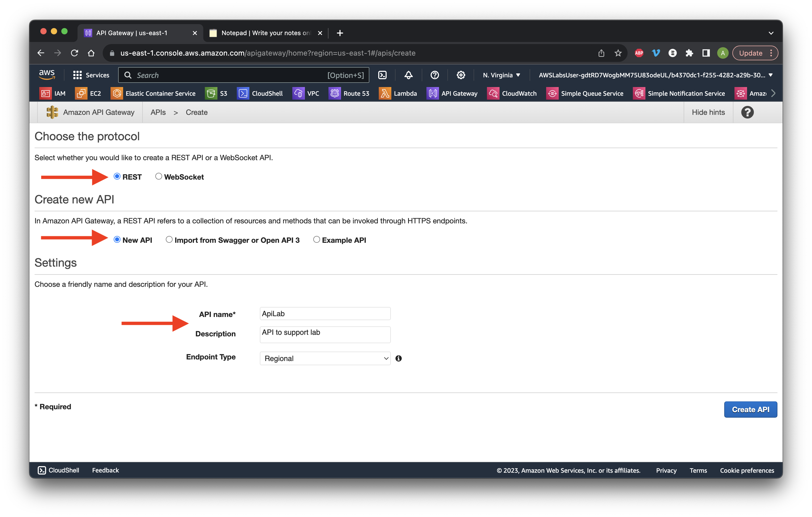The image size is (812, 517).
Task: Open the Simple Queue Service shortcut
Action: coord(585,94)
